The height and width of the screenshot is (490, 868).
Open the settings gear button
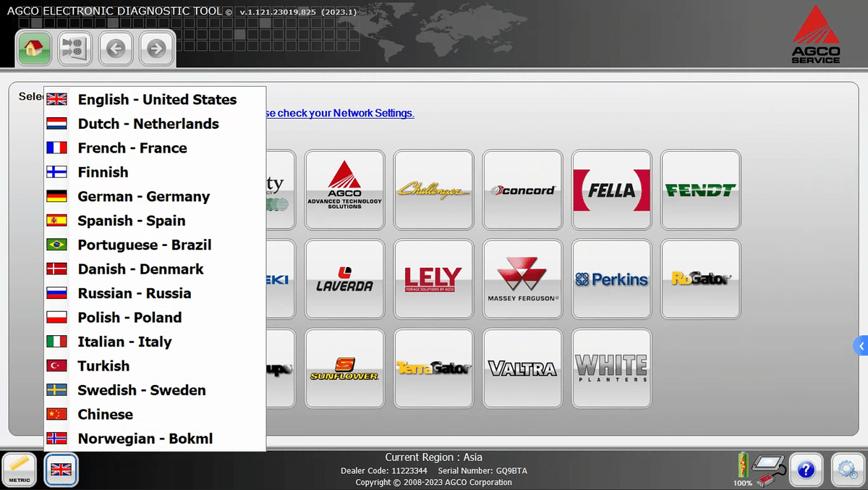pyautogui.click(x=848, y=470)
